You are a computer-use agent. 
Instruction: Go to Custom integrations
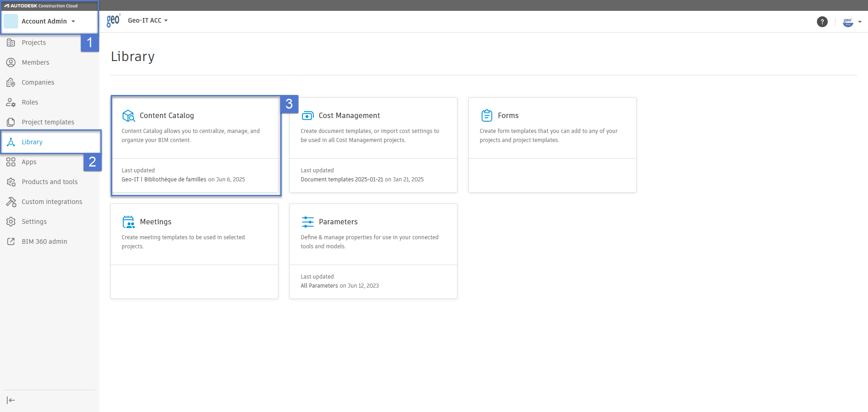[52, 202]
